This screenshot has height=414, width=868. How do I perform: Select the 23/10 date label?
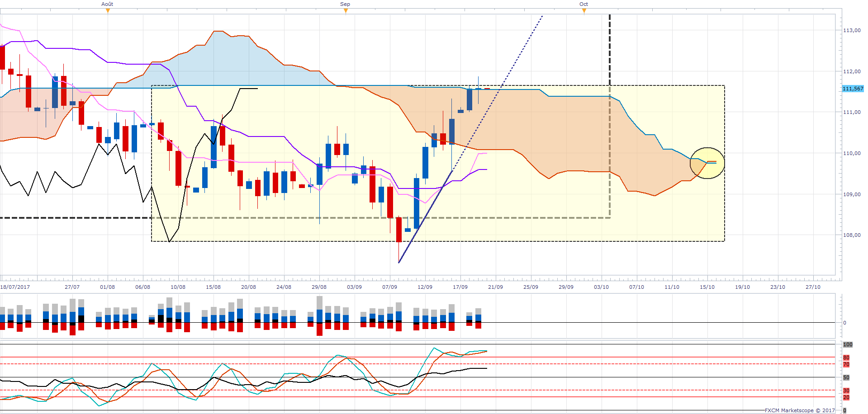pos(778,287)
